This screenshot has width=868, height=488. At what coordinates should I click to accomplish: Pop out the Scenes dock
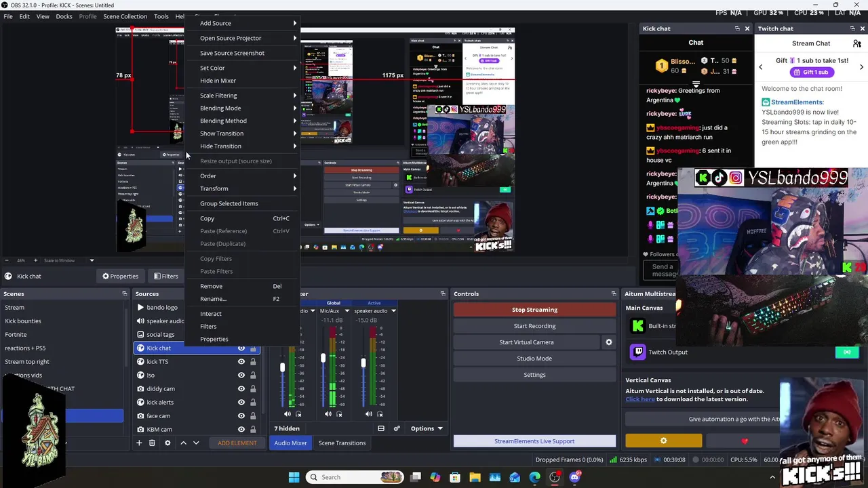(x=124, y=294)
